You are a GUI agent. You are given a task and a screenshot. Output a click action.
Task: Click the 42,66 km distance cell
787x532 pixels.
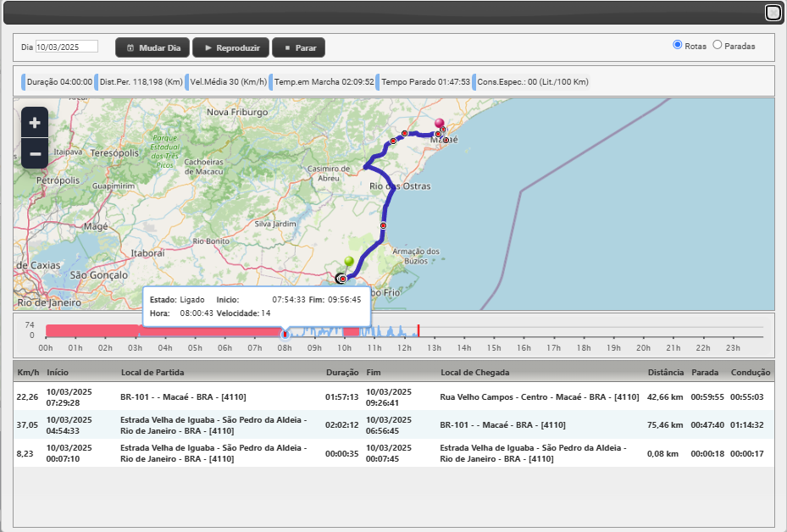(x=665, y=397)
